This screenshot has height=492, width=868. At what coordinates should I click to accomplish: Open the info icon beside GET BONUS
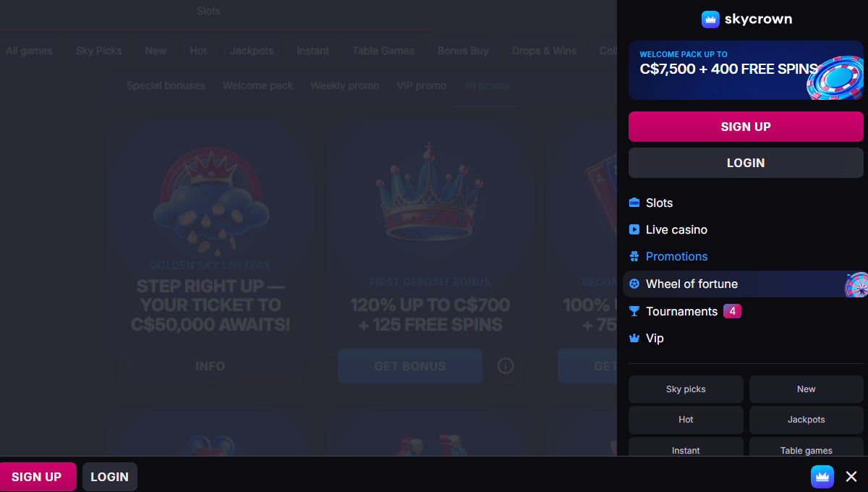tap(506, 366)
